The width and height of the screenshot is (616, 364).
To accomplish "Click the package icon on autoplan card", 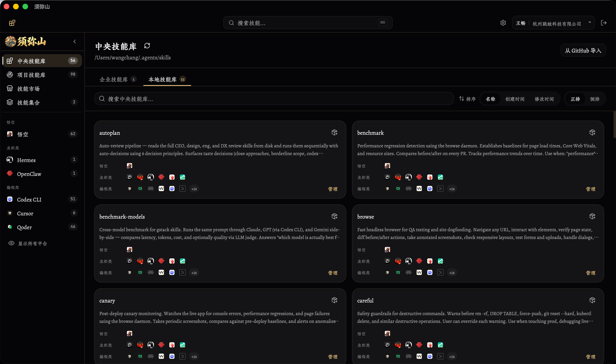I will (x=334, y=132).
